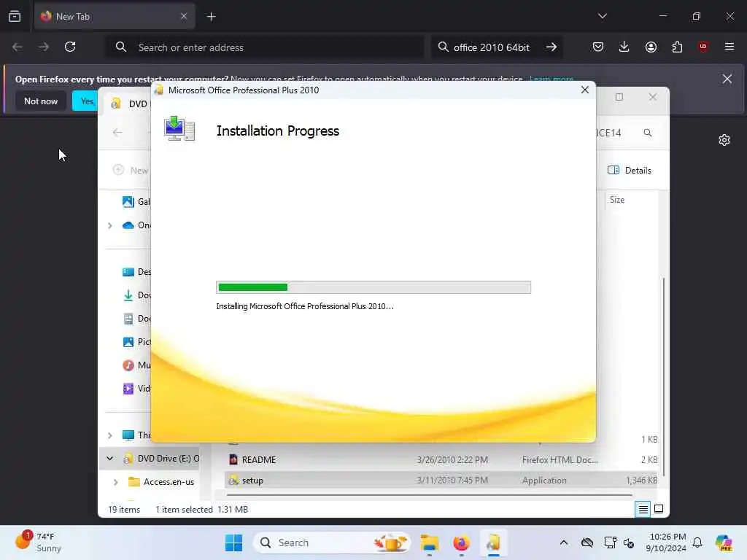This screenshot has width=747, height=560.
Task: Click the New button in Explorer
Action: click(131, 170)
